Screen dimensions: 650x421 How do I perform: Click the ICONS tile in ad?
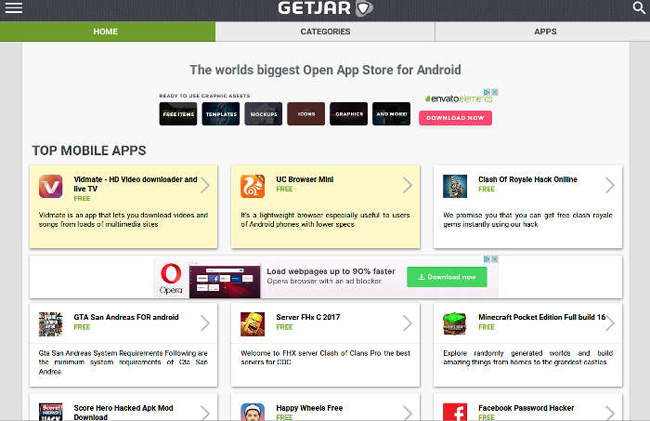(x=306, y=114)
